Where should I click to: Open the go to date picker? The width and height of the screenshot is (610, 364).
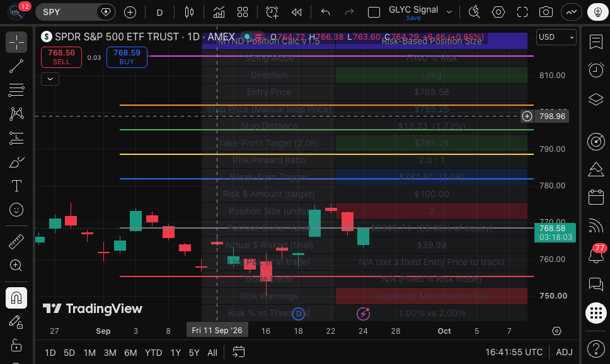point(238,352)
